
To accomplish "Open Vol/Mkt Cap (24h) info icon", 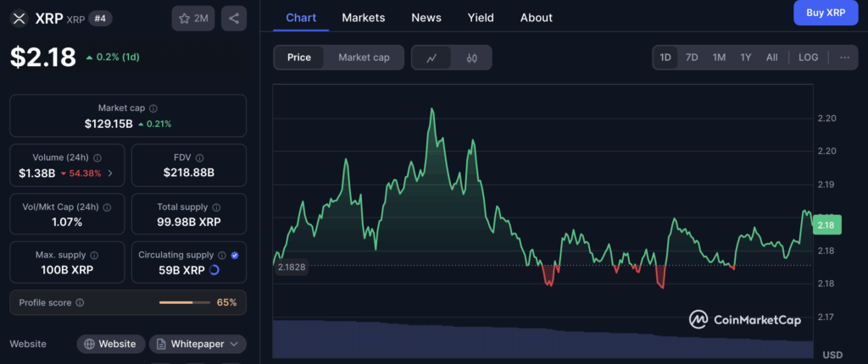I will point(107,207).
